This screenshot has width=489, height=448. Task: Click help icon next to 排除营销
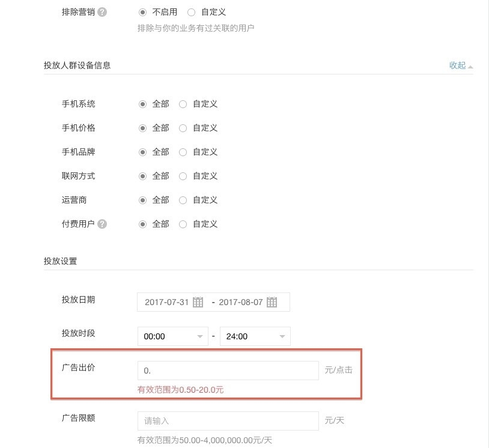click(102, 12)
